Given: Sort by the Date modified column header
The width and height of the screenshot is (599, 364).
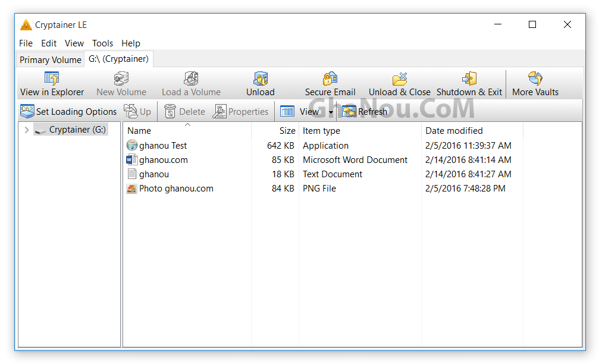Looking at the screenshot, I should (472, 131).
